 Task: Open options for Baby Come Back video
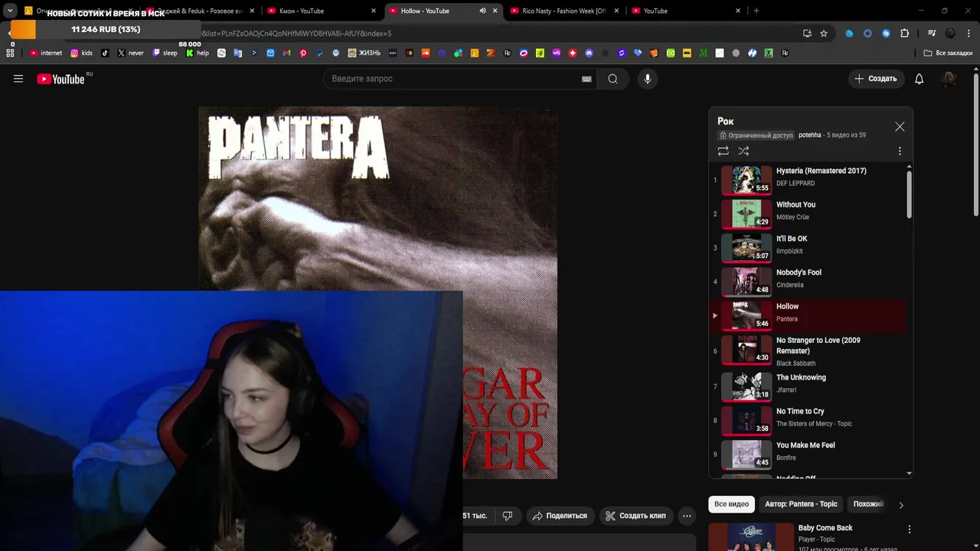pyautogui.click(x=909, y=530)
